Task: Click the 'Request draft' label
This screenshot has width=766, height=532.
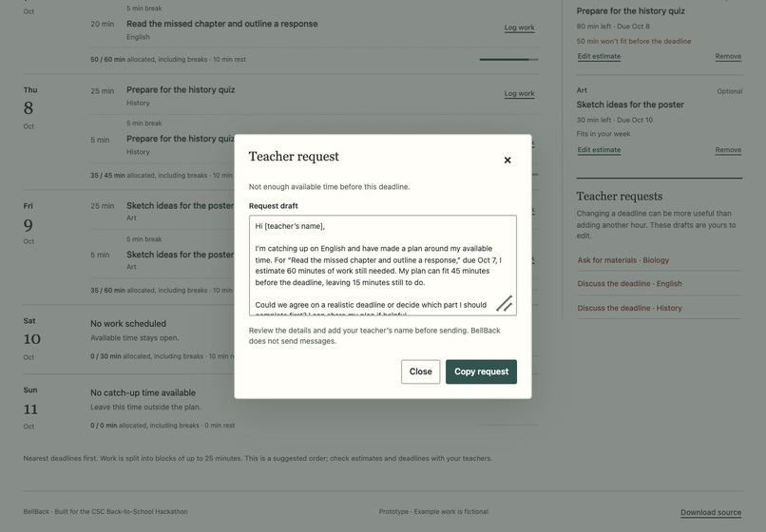Action: (x=273, y=206)
